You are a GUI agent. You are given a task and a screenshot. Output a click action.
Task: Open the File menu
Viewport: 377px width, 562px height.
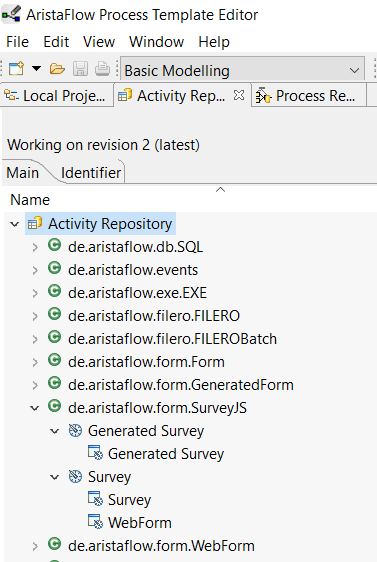(17, 42)
